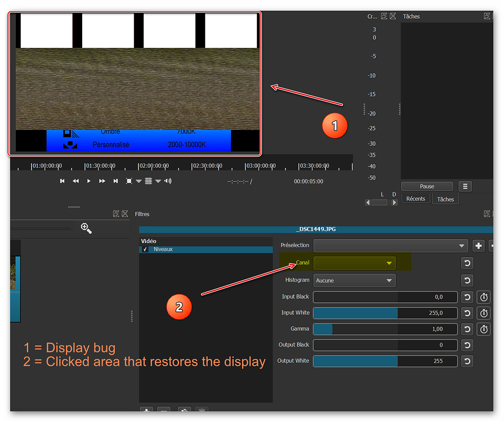This screenshot has width=504, height=422.
Task: Enable keyframes with the stopwatch icon for Input White
Action: click(484, 313)
